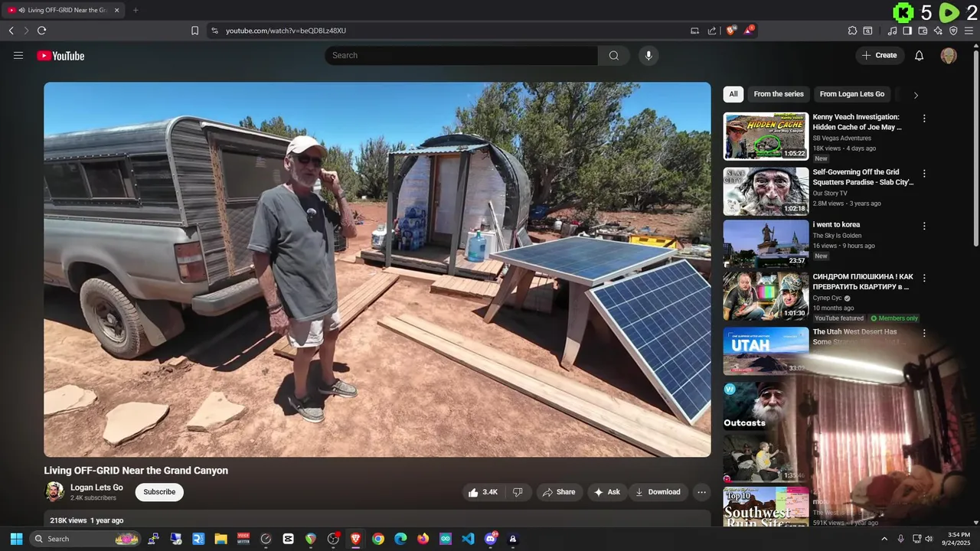The image size is (980, 551).
Task: Go back in browser history
Action: 11,31
